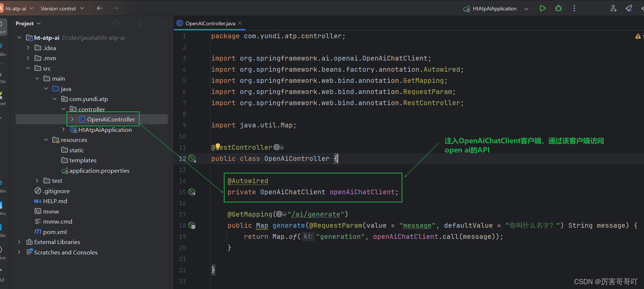The height and width of the screenshot is (289, 644).
Task: Click the warning triangle inspection indicator
Action: tap(638, 36)
